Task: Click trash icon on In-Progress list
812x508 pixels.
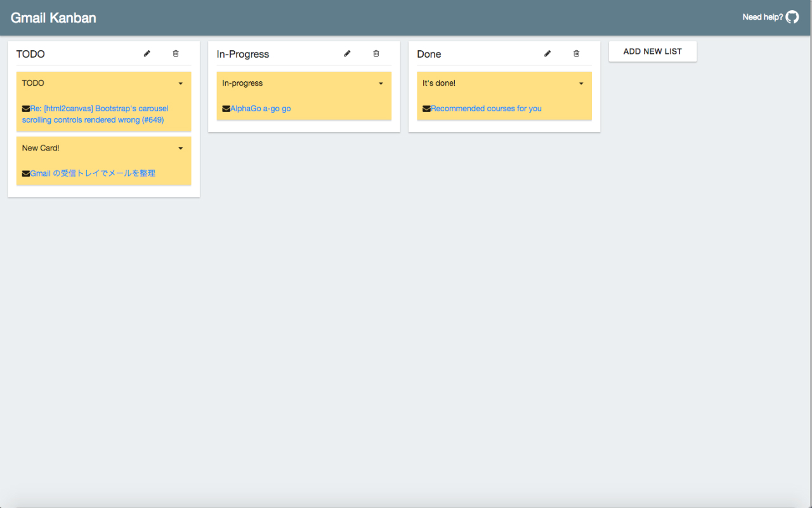Action: (376, 54)
